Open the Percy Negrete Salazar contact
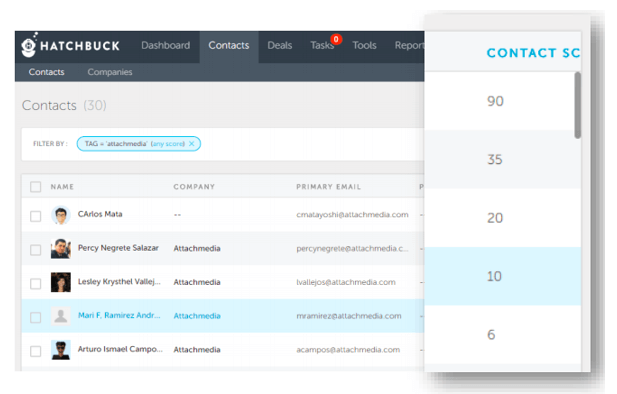The height and width of the screenshot is (394, 617). coord(118,248)
